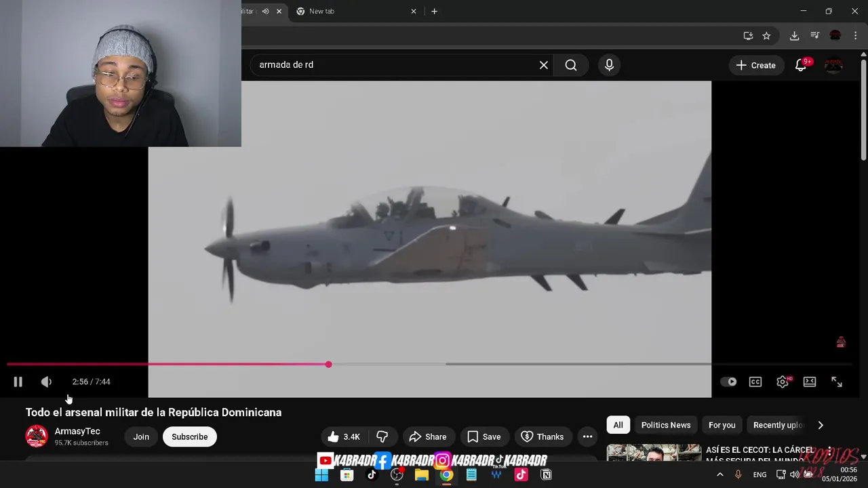Open the Chrome profile avatar
The image size is (868, 488).
click(835, 36)
